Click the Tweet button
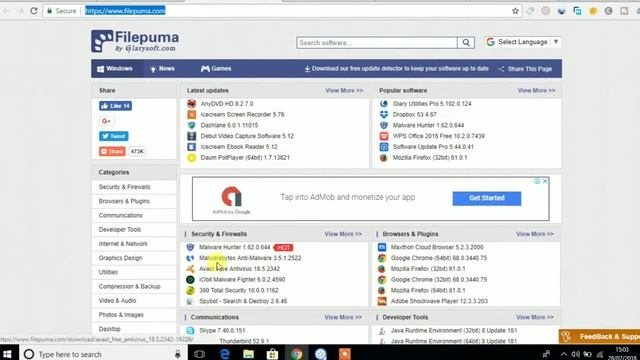This screenshot has width=640, height=360. pyautogui.click(x=113, y=136)
